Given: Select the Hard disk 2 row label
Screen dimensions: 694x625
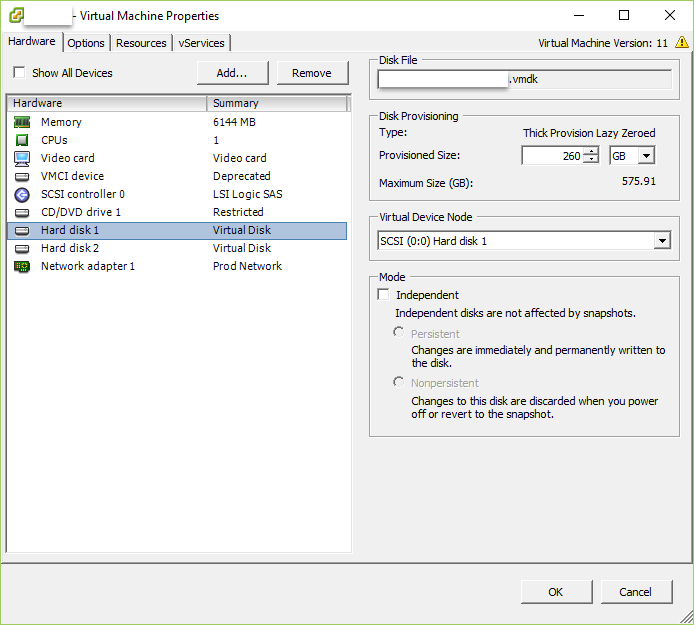Looking at the screenshot, I should 69,248.
